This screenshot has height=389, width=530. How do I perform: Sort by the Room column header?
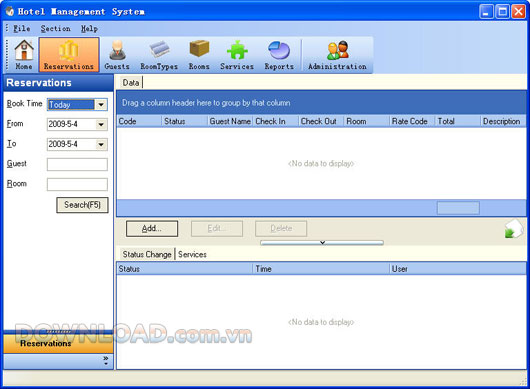[x=367, y=121]
